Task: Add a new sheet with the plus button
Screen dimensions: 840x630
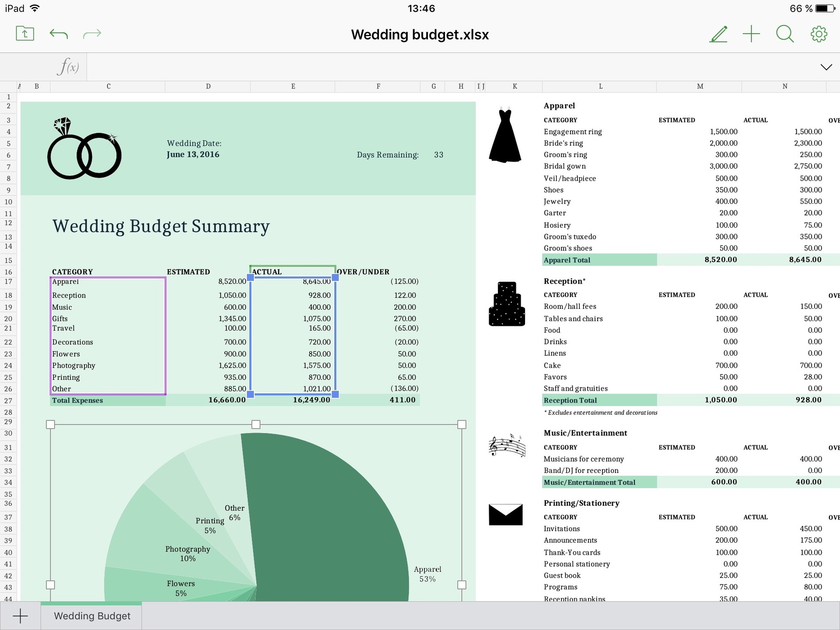Action: pyautogui.click(x=21, y=616)
